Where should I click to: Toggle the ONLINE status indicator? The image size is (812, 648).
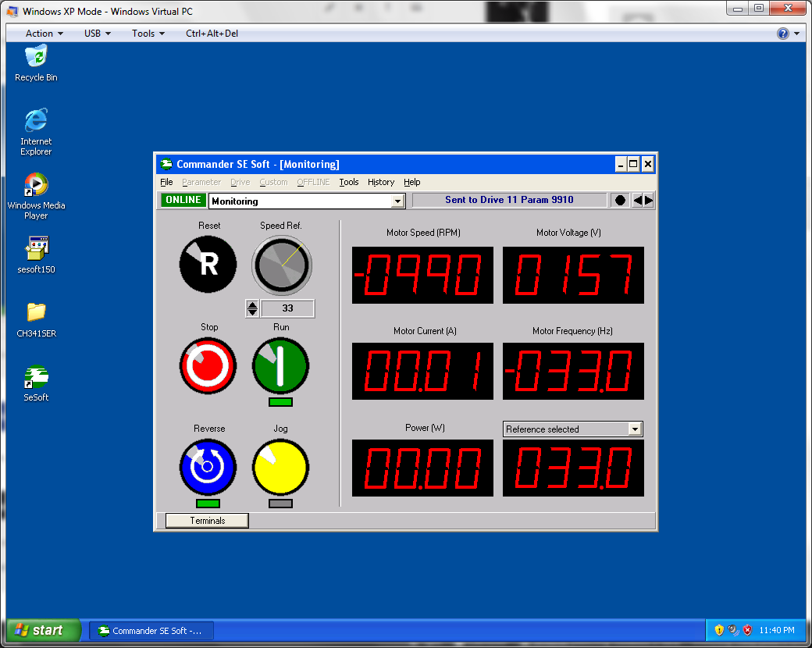pos(183,200)
